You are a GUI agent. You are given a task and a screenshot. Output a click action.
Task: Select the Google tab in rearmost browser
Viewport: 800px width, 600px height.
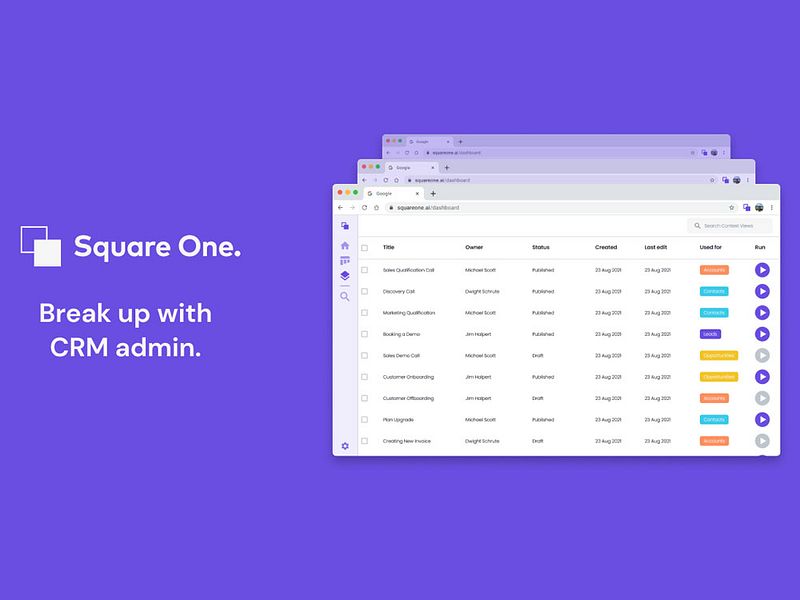[430, 142]
